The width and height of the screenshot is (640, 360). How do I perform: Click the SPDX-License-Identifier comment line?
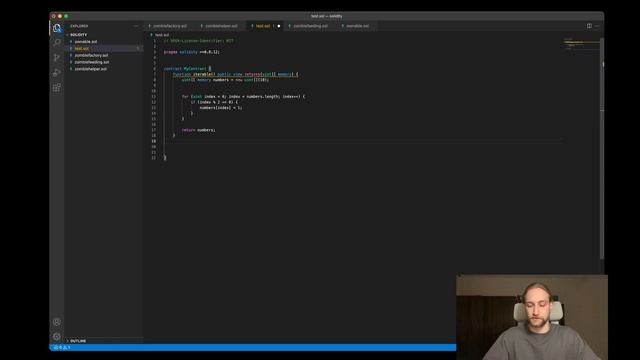click(x=199, y=41)
